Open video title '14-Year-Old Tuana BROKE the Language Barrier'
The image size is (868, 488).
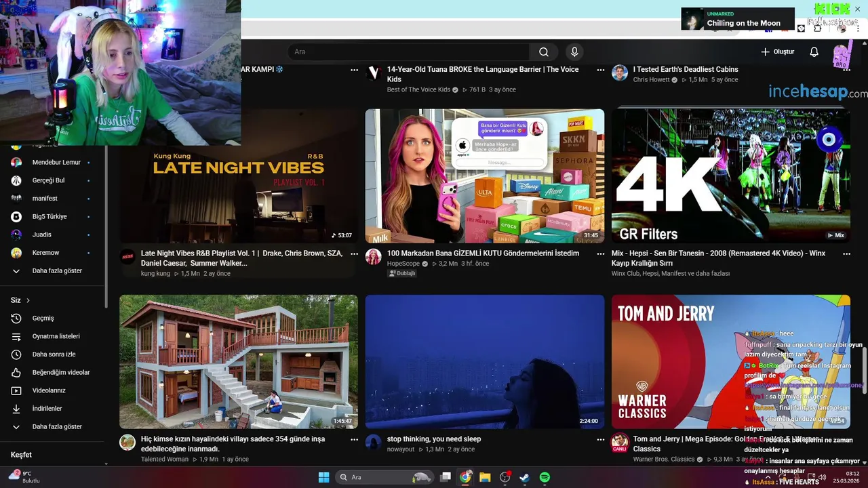tap(483, 74)
